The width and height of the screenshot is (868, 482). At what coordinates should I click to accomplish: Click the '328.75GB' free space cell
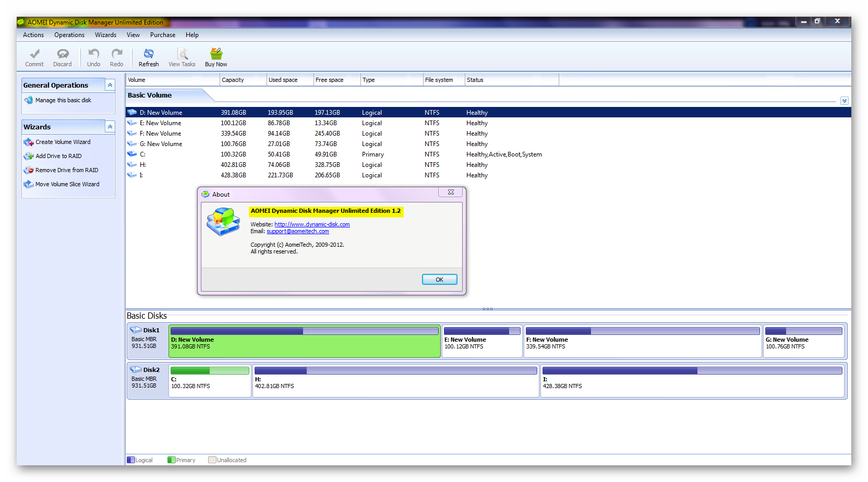coord(327,165)
